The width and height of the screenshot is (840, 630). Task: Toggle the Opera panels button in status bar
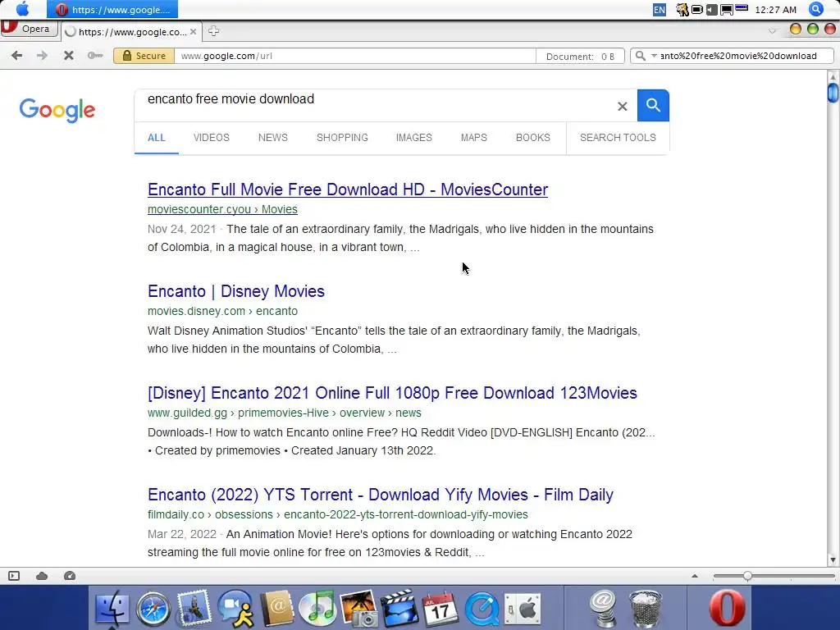[x=14, y=576]
